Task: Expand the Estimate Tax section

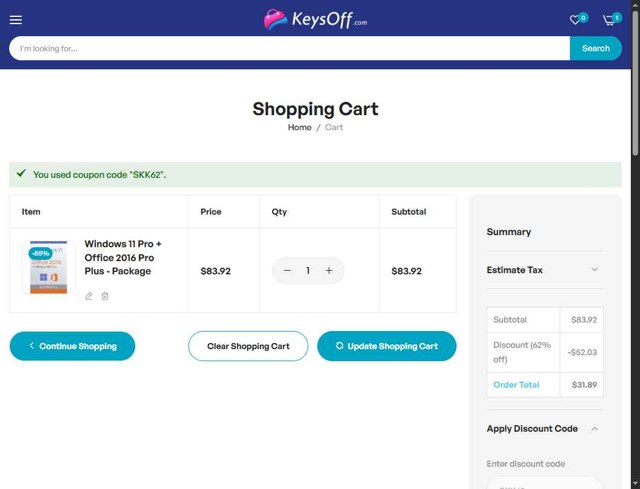Action: point(544,270)
